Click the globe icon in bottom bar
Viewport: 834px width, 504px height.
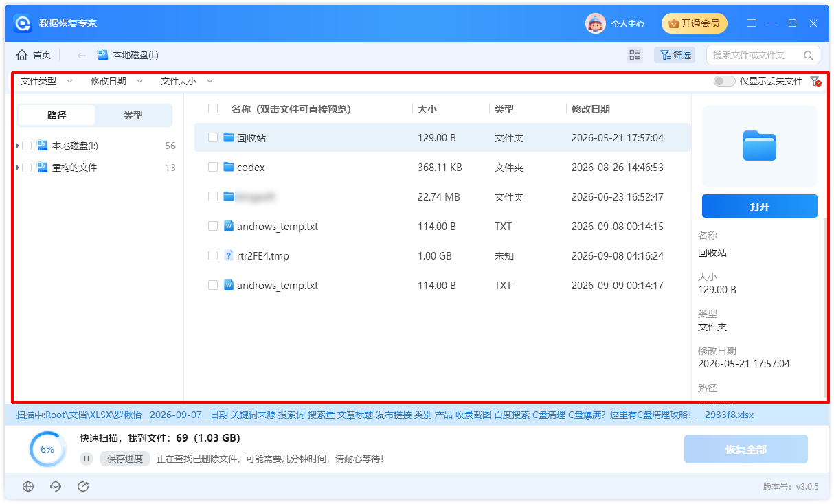28,487
